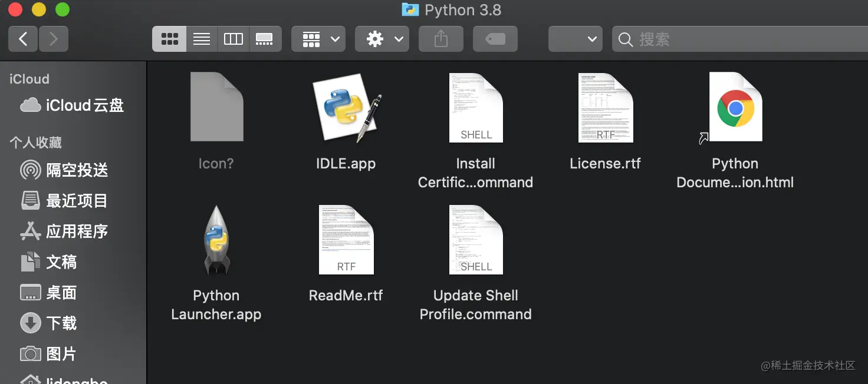The height and width of the screenshot is (384, 868).
Task: Switch to list view mode
Action: click(x=202, y=39)
